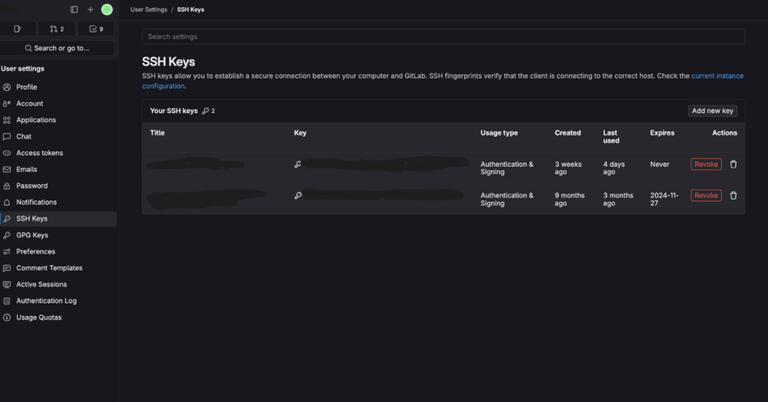This screenshot has height=402, width=768.
Task: Delete the SSH key created 3 weeks ago
Action: (x=733, y=164)
